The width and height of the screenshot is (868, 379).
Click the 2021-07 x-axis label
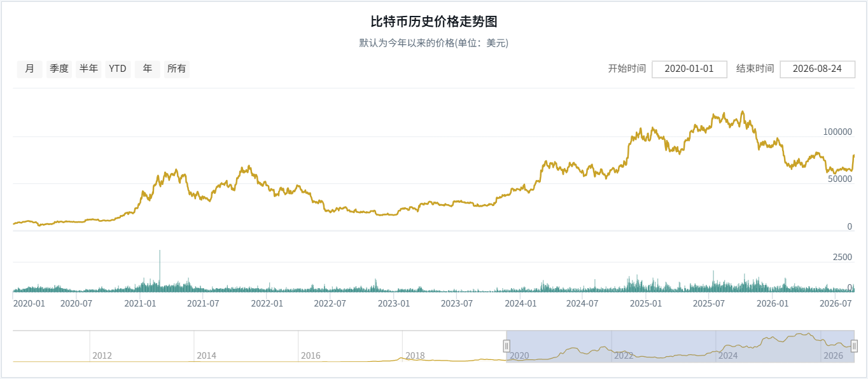click(203, 304)
